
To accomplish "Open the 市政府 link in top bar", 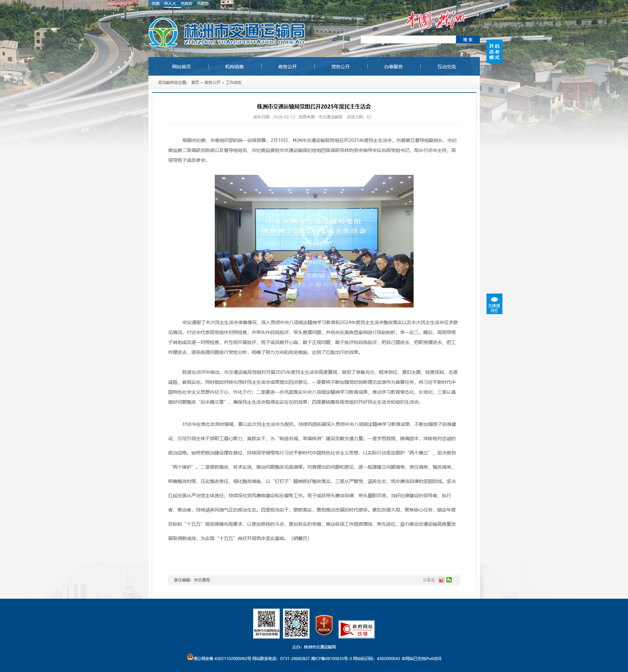I will 186,4.
